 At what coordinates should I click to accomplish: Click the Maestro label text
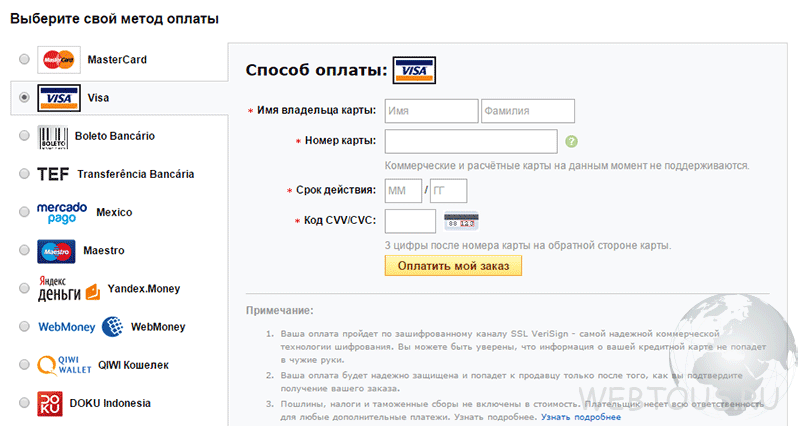click(104, 250)
